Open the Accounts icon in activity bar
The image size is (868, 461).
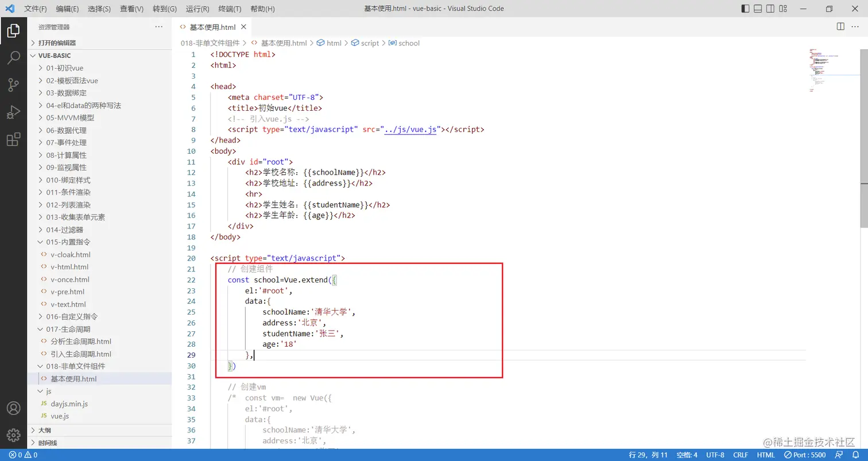13,408
